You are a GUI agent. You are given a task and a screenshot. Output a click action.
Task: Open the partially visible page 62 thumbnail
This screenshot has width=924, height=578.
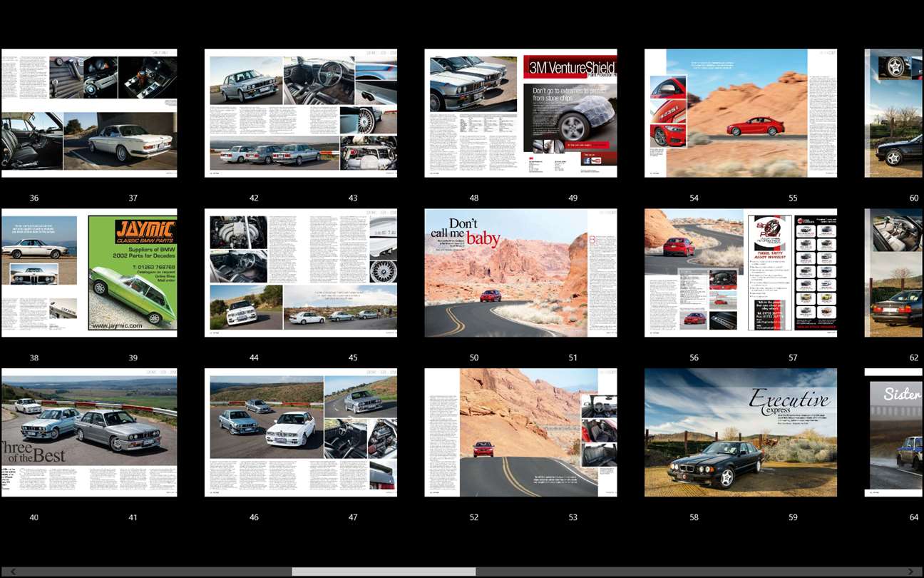point(894,273)
